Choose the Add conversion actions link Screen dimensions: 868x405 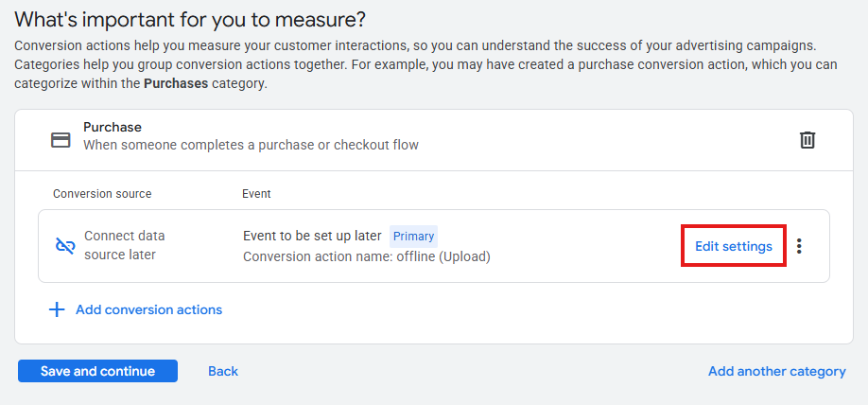click(x=148, y=309)
